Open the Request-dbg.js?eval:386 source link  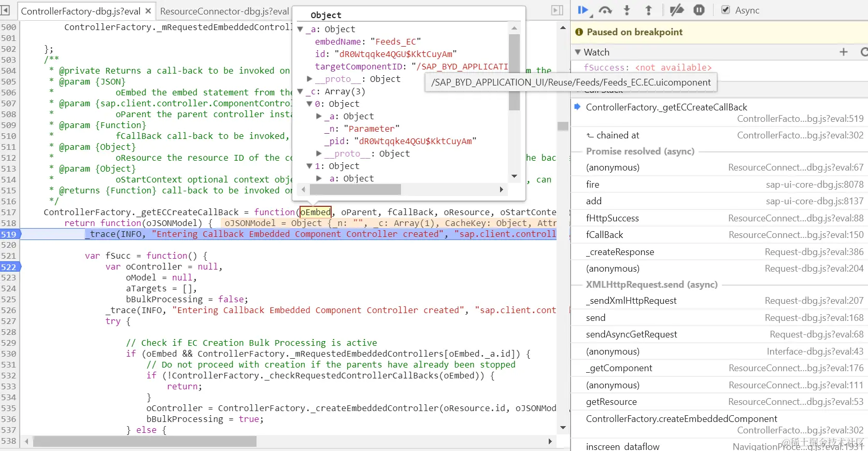click(814, 252)
